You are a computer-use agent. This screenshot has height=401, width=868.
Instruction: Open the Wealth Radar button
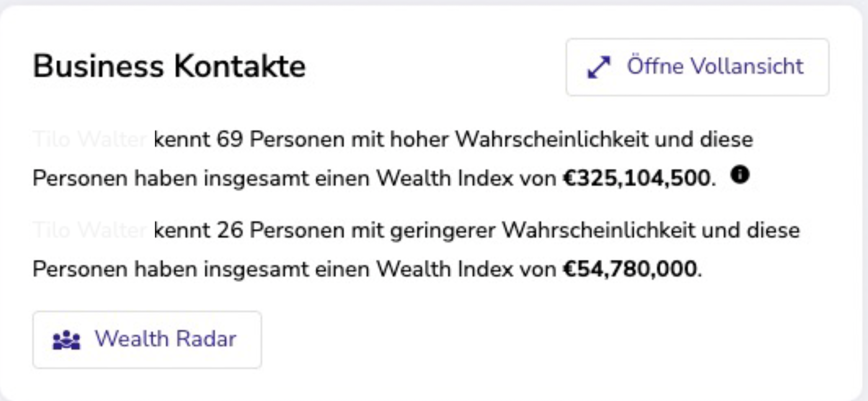coord(147,340)
